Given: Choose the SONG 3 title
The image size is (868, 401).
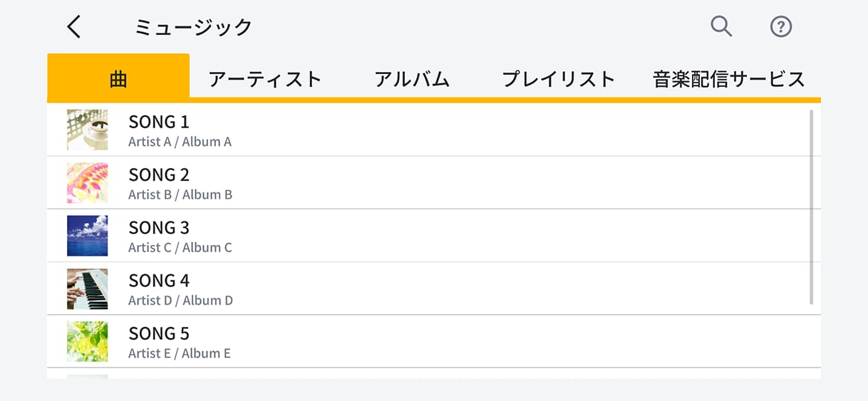Looking at the screenshot, I should (159, 227).
